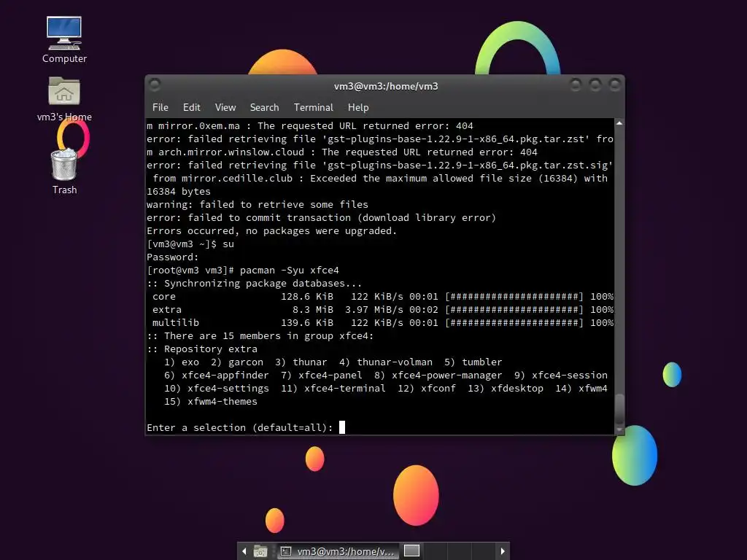Screen dimensions: 747x560
Task: Open the Terminal menu
Action: [x=314, y=107]
